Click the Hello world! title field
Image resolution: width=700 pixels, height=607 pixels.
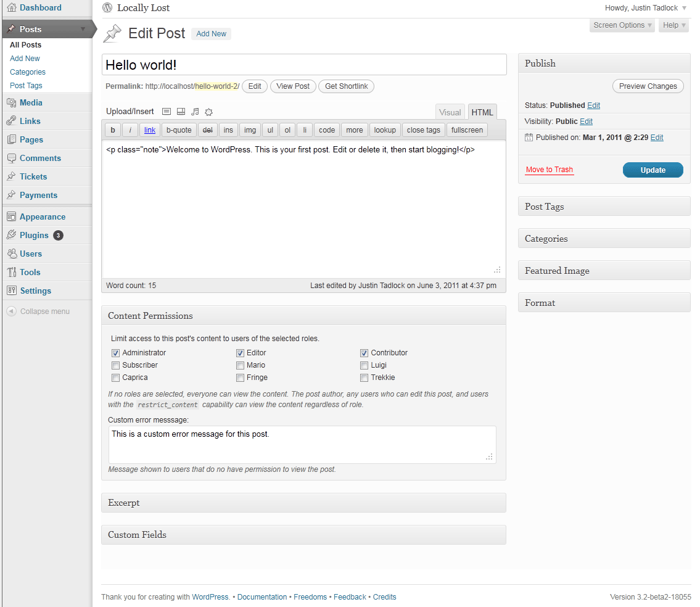point(303,65)
